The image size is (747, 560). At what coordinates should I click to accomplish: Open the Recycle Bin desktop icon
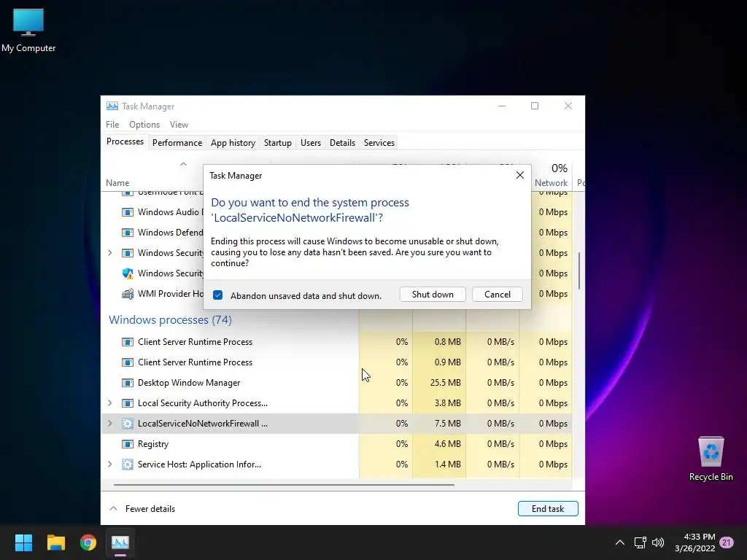(x=711, y=459)
